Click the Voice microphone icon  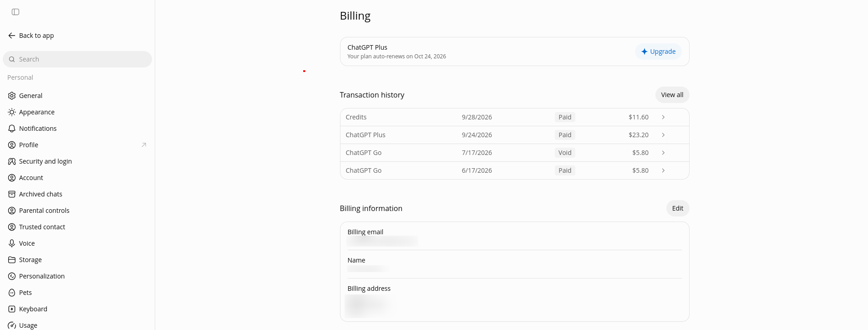point(12,243)
